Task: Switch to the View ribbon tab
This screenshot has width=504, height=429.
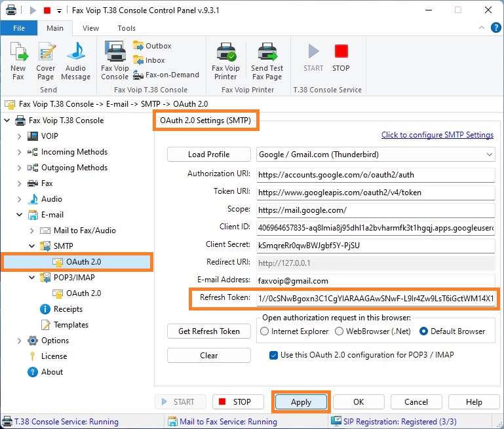Action: 90,28
